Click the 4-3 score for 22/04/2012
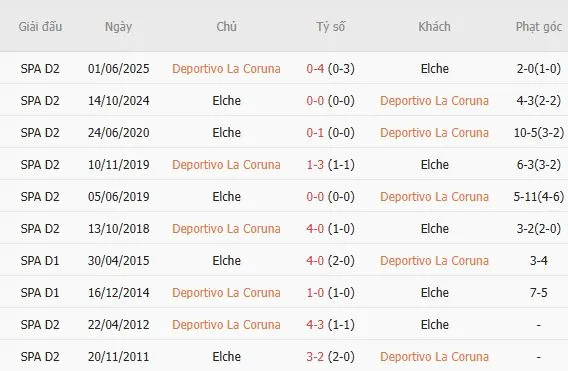The image size is (568, 371). click(x=315, y=325)
